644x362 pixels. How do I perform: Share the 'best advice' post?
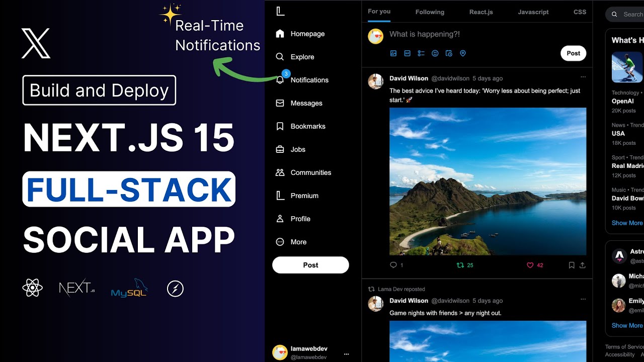pos(583,265)
